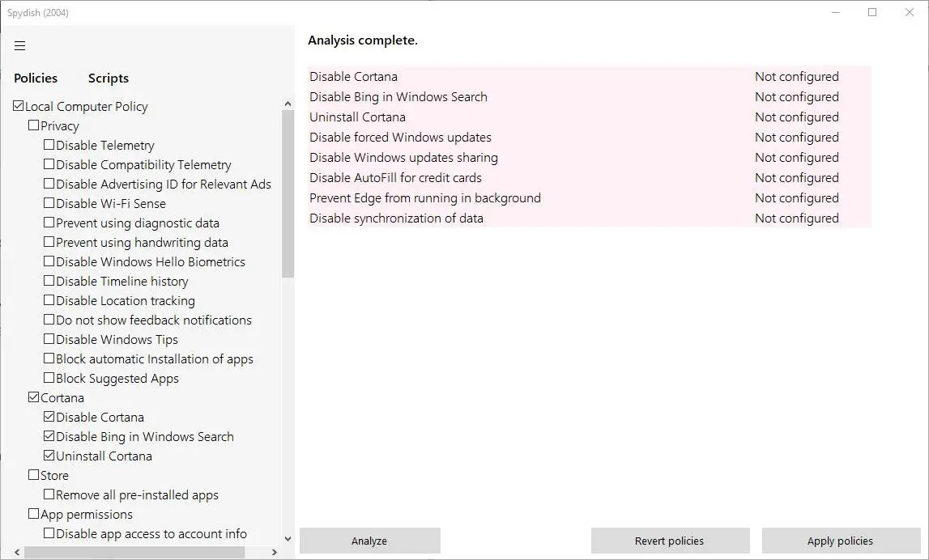This screenshot has height=560, width=929.
Task: Select the Disable AutoFill for credit cards result
Action: [395, 178]
